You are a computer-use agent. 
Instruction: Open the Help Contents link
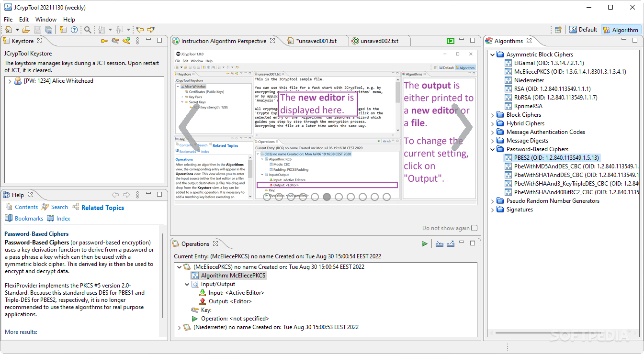coord(26,207)
